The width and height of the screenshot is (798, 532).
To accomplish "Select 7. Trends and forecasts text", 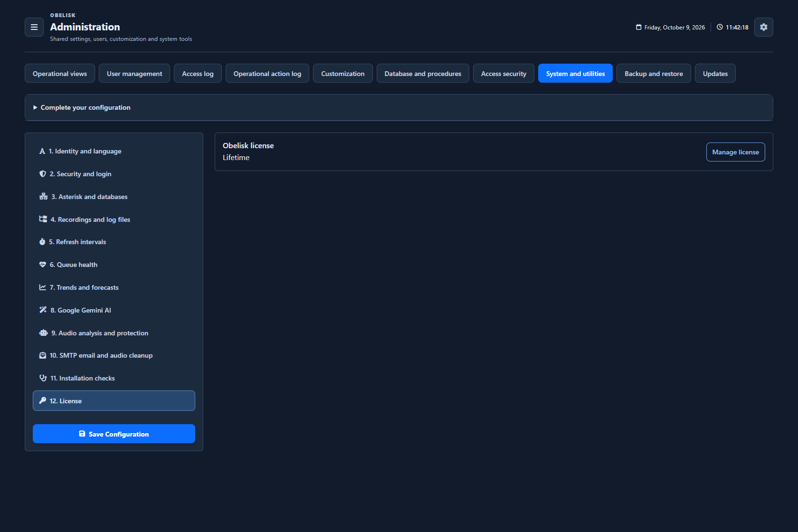I will tap(84, 287).
